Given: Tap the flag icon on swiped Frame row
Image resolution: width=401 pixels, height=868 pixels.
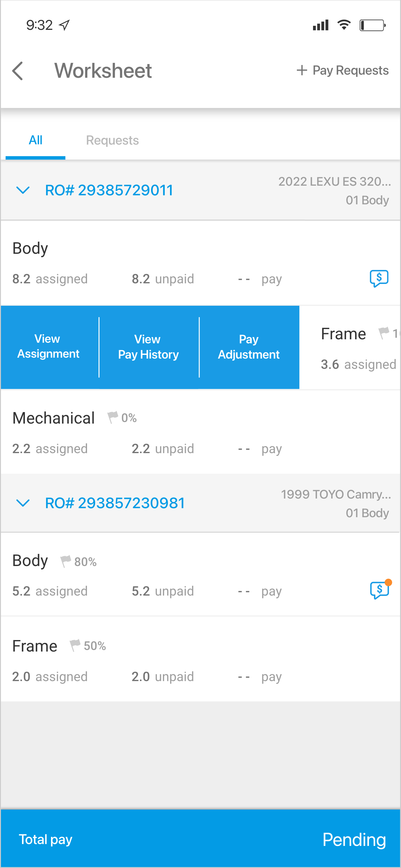Looking at the screenshot, I should 384,333.
